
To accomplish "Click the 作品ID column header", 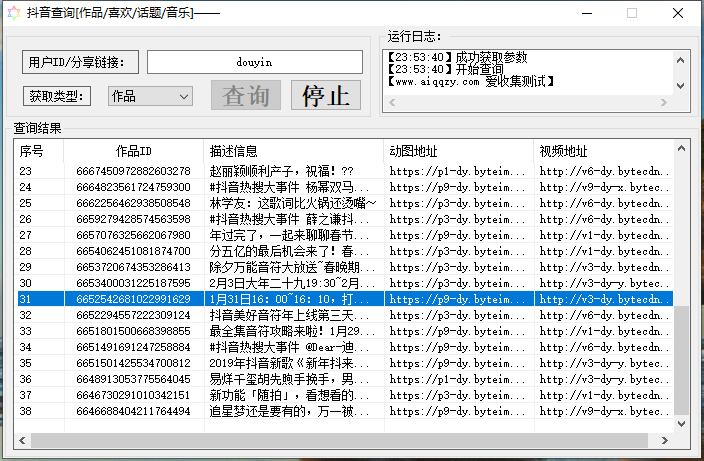I will point(133,151).
